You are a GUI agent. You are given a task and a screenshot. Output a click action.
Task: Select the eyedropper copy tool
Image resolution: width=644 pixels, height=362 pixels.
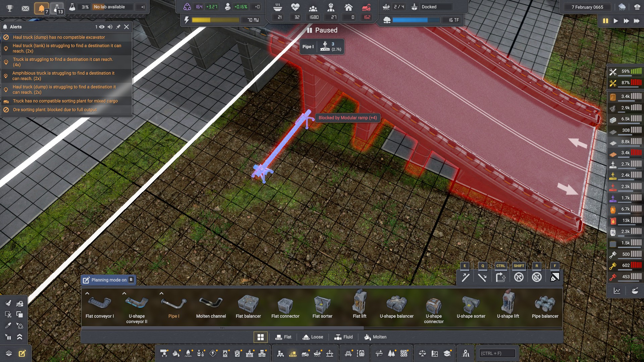8,325
